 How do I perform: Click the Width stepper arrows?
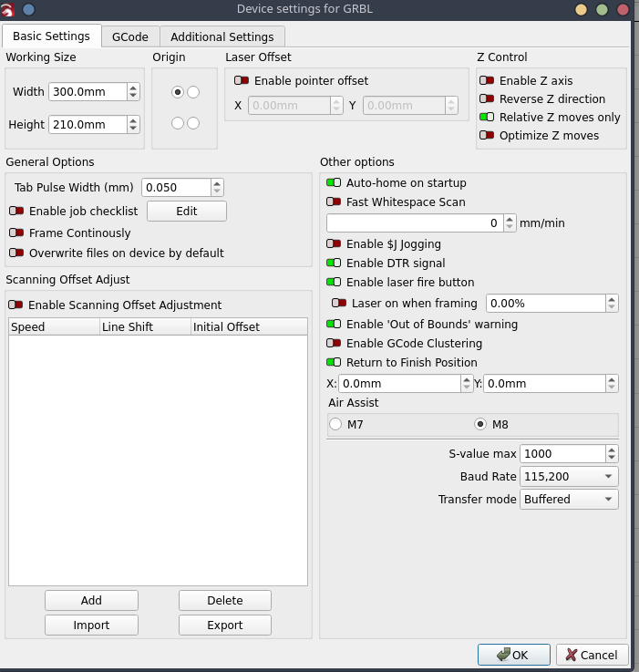[x=133, y=92]
